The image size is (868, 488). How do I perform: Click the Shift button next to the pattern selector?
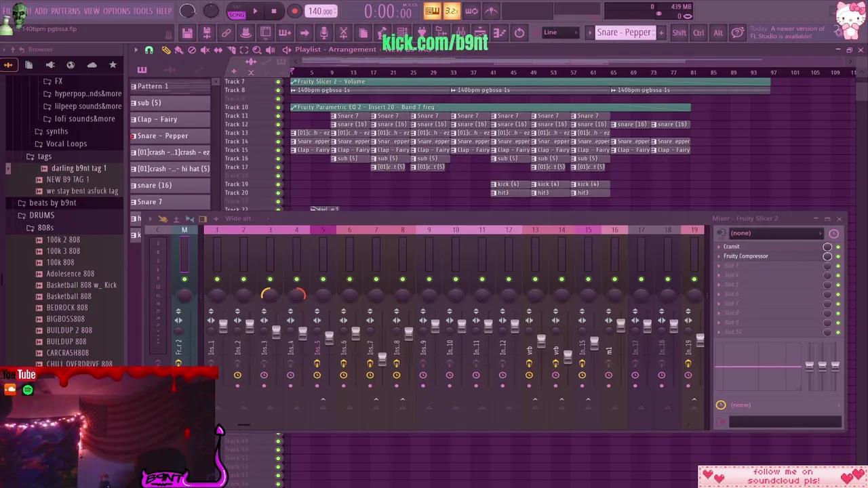(x=679, y=32)
